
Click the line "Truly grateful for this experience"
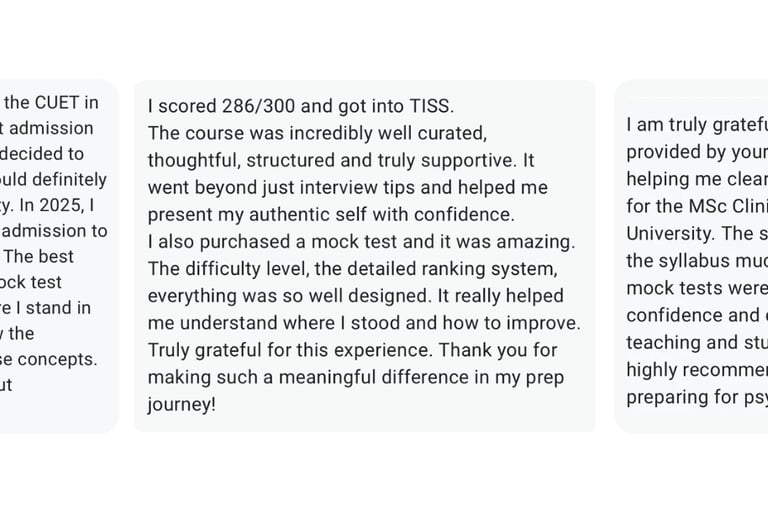(x=290, y=350)
